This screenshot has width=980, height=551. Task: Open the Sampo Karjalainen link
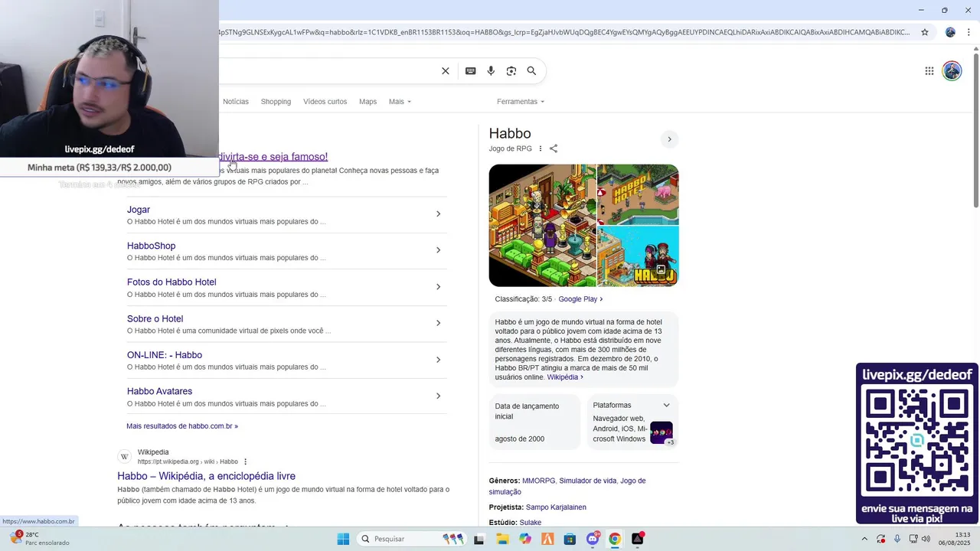coord(556,507)
